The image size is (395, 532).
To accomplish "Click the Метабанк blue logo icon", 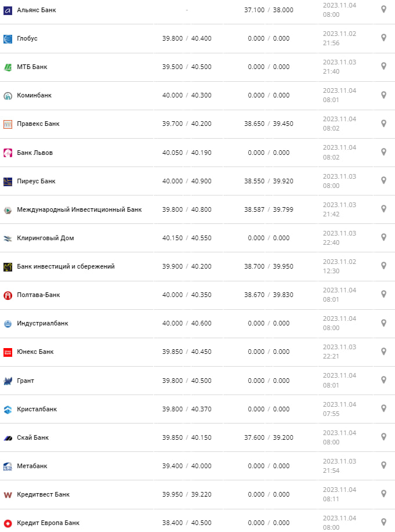I will (x=8, y=466).
